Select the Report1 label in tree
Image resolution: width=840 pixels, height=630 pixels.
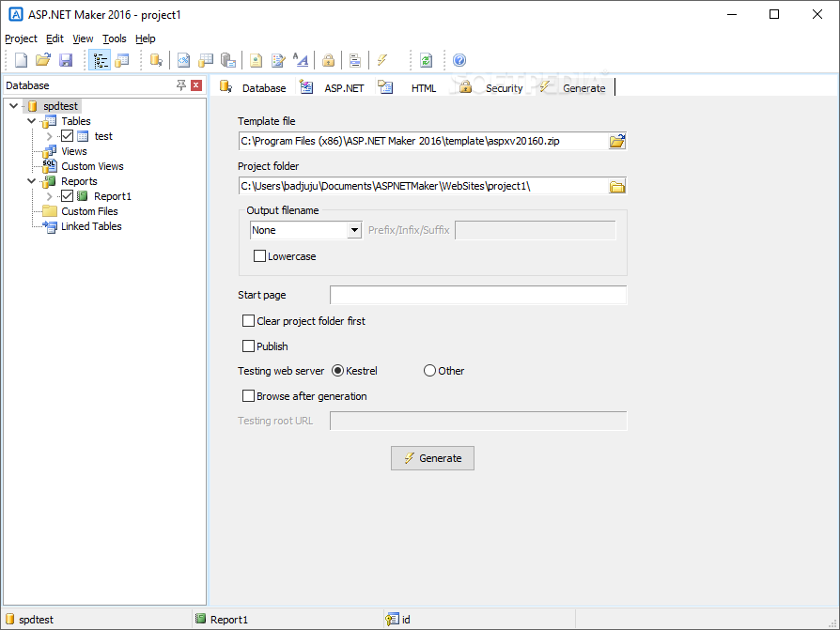(x=113, y=196)
